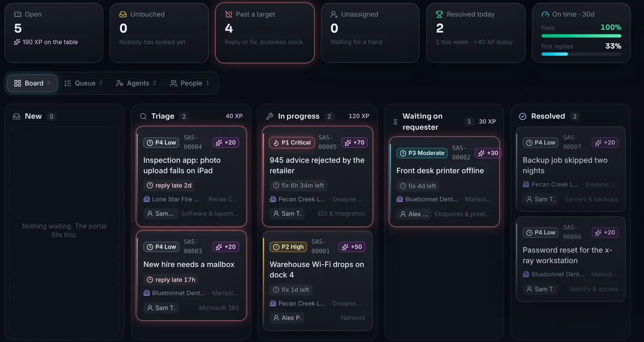Image resolution: width=644 pixels, height=342 pixels.
Task: Click the +30 XP badge on SAS-00002
Action: pyautogui.click(x=488, y=153)
